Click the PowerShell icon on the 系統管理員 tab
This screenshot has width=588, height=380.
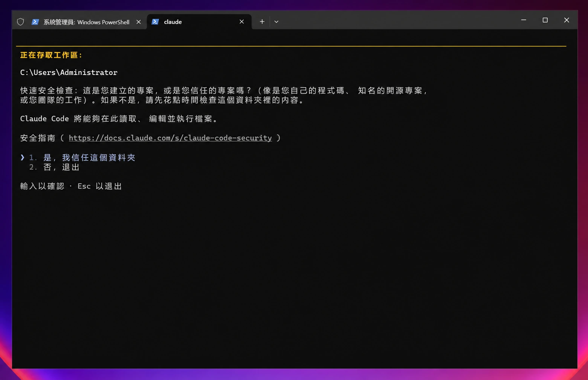point(35,22)
